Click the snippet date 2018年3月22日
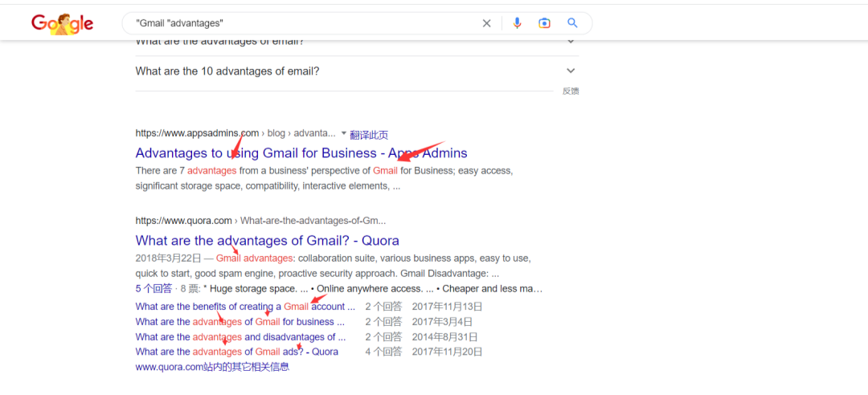Image resolution: width=868 pixels, height=395 pixels. pyautogui.click(x=168, y=259)
